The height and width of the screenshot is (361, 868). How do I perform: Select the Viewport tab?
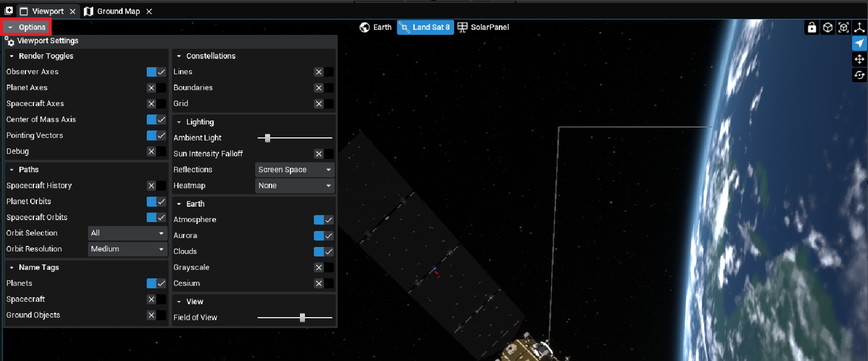(47, 11)
